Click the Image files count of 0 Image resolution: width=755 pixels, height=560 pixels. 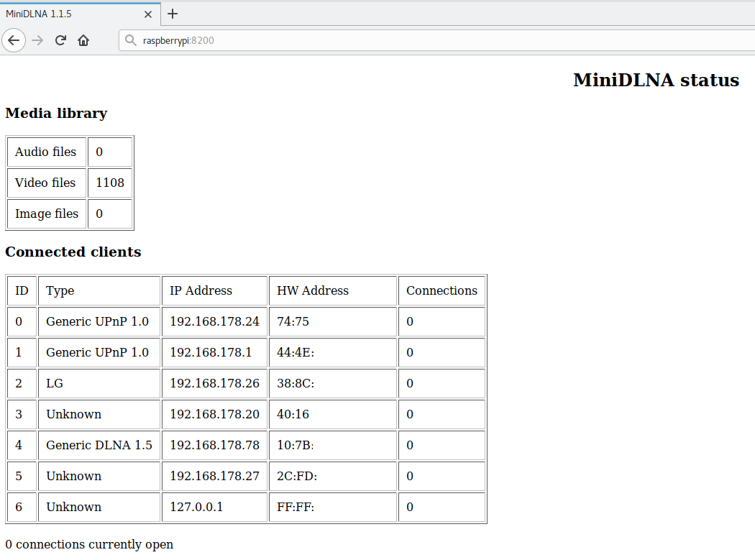point(110,214)
